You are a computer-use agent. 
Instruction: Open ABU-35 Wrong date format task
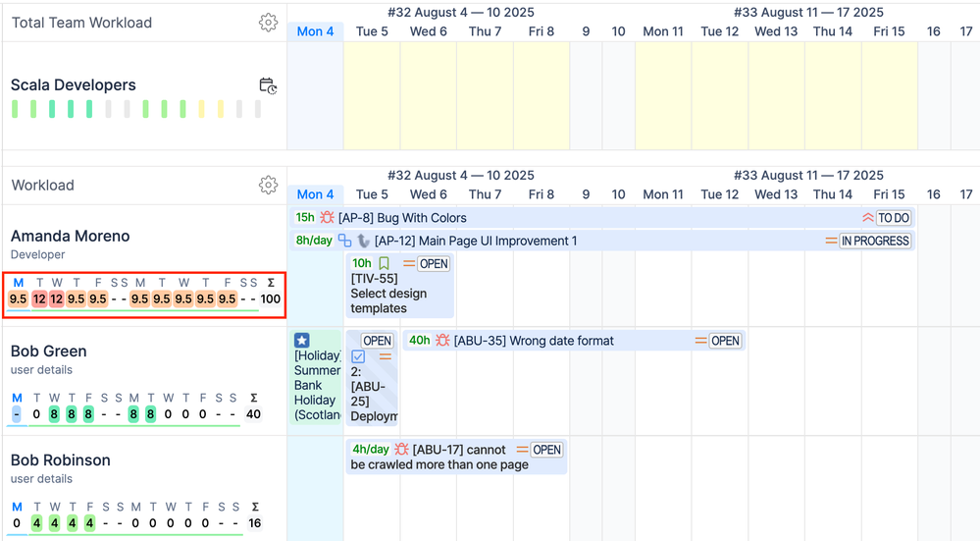pos(574,341)
